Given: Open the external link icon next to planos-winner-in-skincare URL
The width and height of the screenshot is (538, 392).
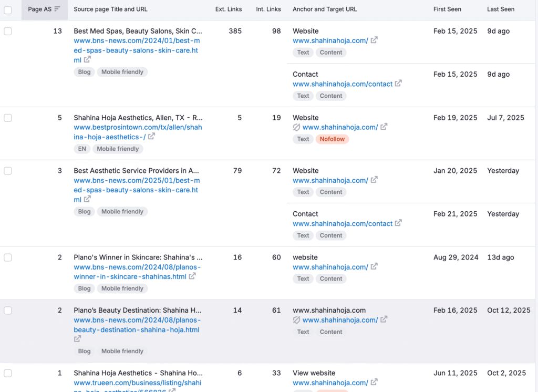Looking at the screenshot, I should [192, 276].
